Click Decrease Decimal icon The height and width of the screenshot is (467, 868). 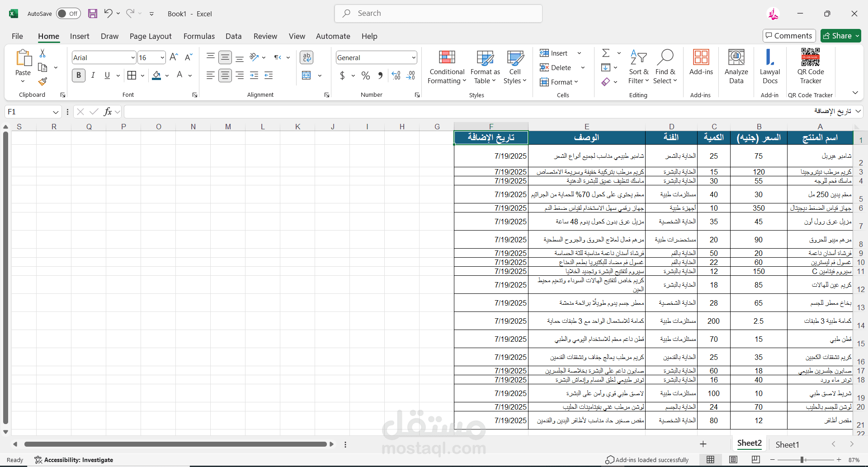410,75
